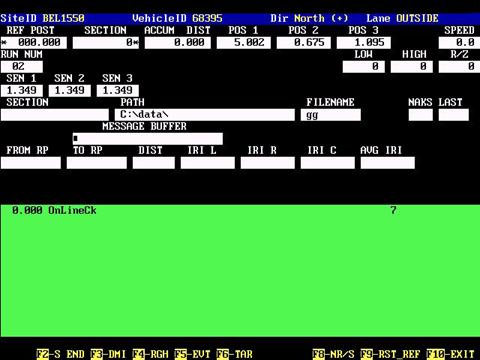Click the FILENAME label

pyautogui.click(x=330, y=102)
